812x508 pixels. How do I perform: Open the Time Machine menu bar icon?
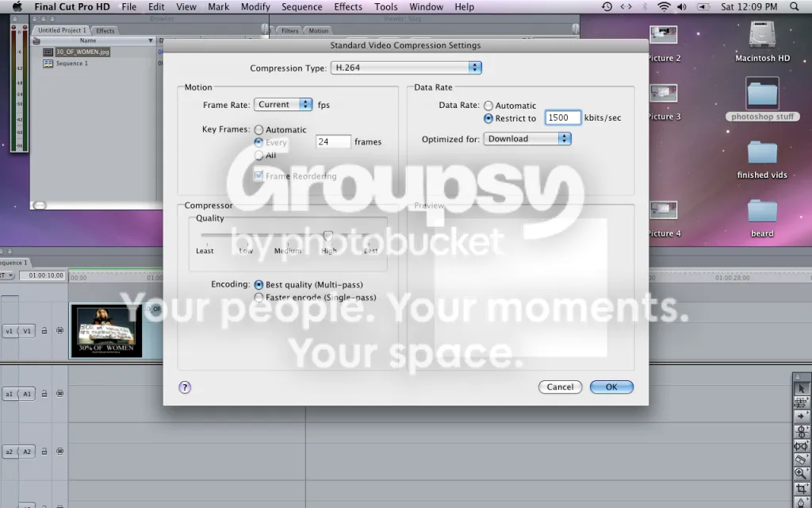point(607,6)
